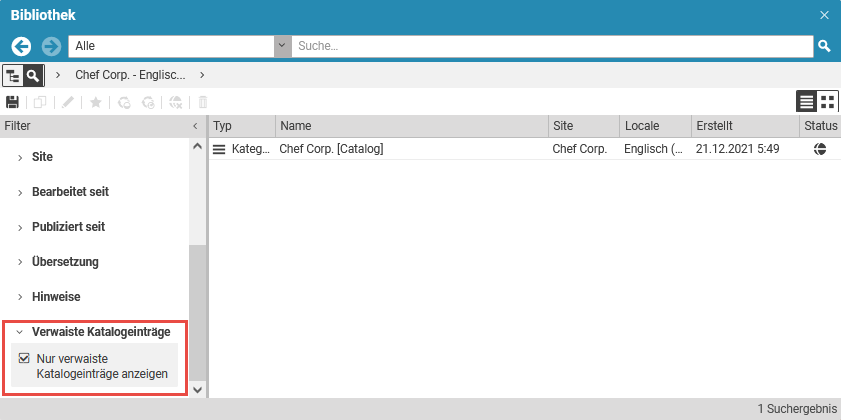Click the back navigation arrow
841x420 pixels.
[x=21, y=46]
